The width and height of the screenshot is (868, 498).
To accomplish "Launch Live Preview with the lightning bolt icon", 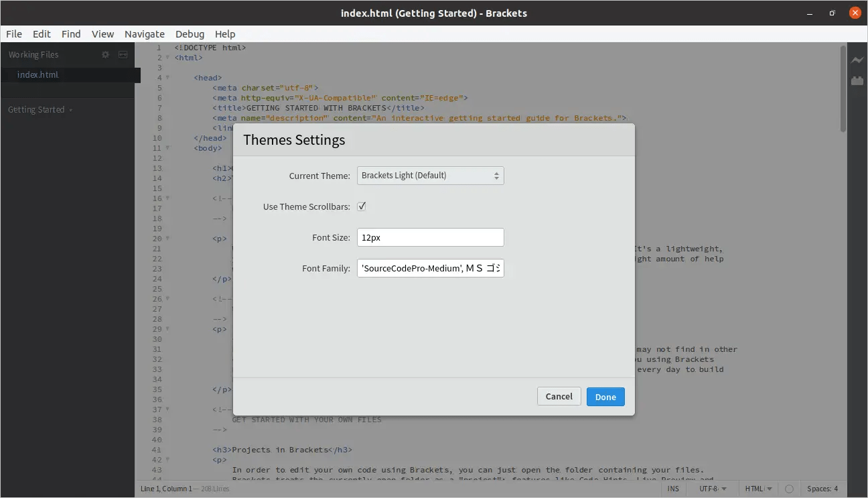I will tap(858, 60).
